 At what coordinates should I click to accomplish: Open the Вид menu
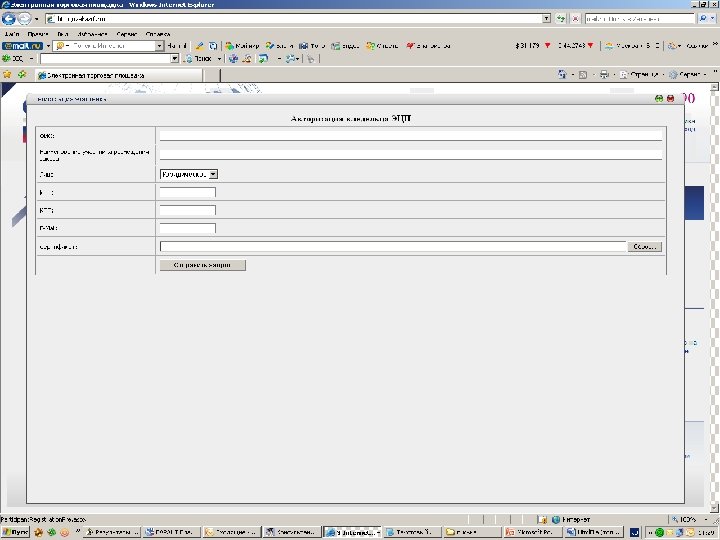62,34
